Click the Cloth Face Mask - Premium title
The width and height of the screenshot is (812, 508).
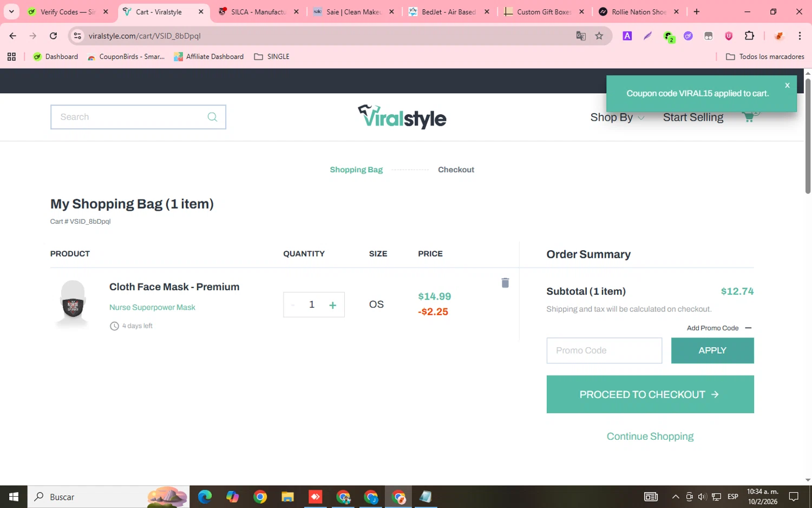pyautogui.click(x=174, y=287)
